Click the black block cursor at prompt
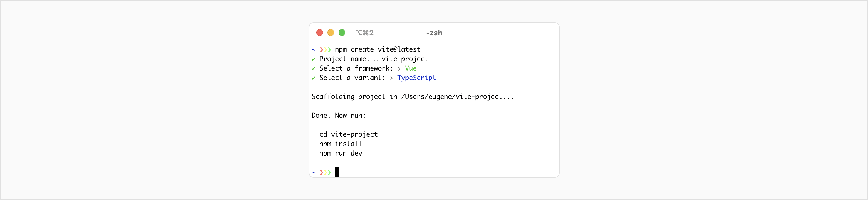This screenshot has width=868, height=200. (337, 172)
